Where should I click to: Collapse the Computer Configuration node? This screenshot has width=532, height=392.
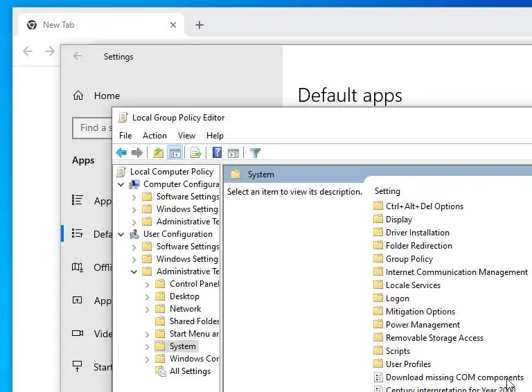[x=121, y=184]
